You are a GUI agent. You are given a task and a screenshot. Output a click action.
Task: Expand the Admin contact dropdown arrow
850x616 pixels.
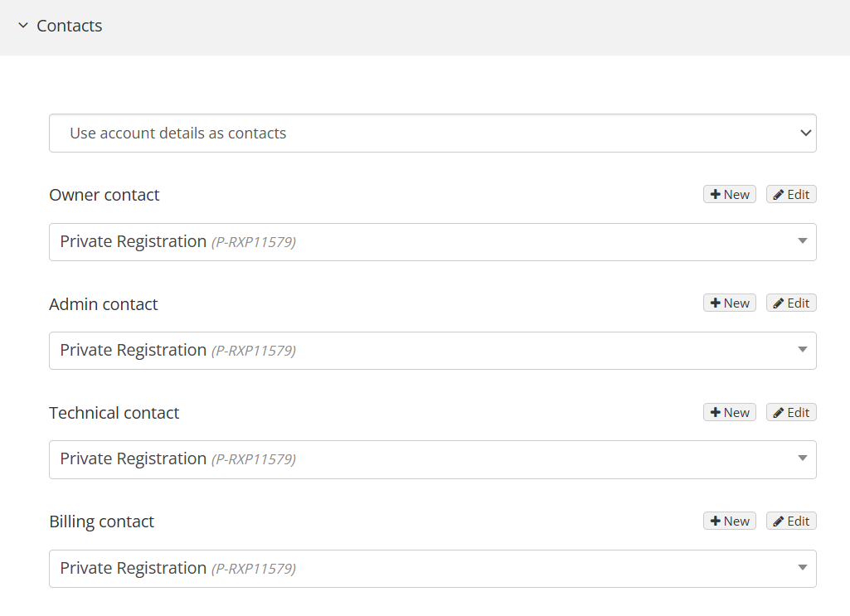(x=802, y=351)
